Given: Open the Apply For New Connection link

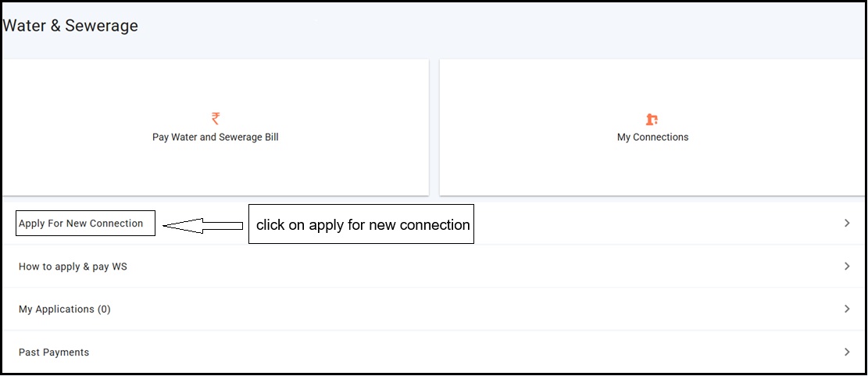Looking at the screenshot, I should point(81,224).
